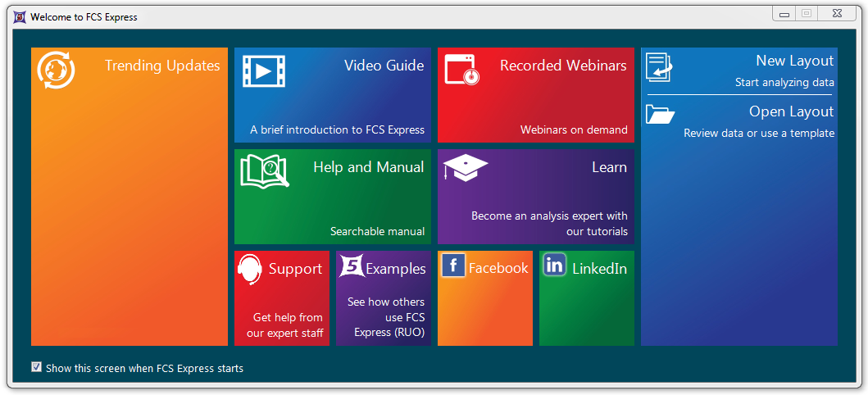Click the Examples number 5 icon
This screenshot has height=395, width=868.
pyautogui.click(x=351, y=266)
